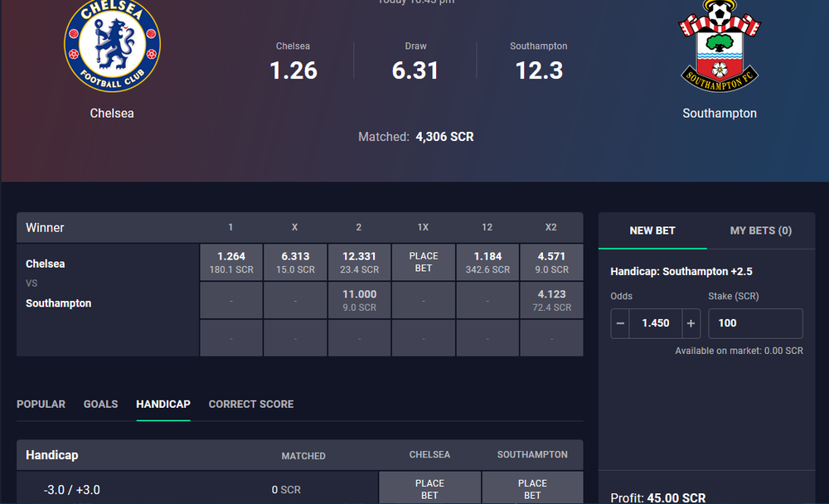
Task: Click the X2 column header
Action: 551,227
